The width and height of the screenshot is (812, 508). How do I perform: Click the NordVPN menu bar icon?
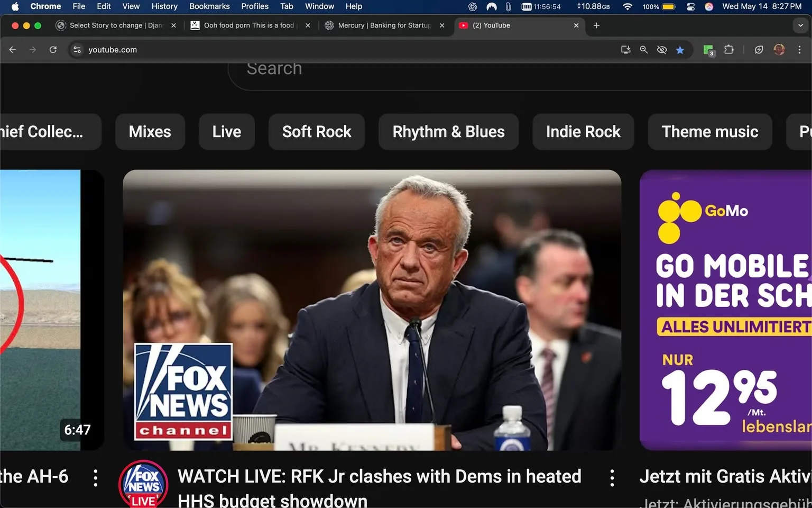click(x=491, y=7)
